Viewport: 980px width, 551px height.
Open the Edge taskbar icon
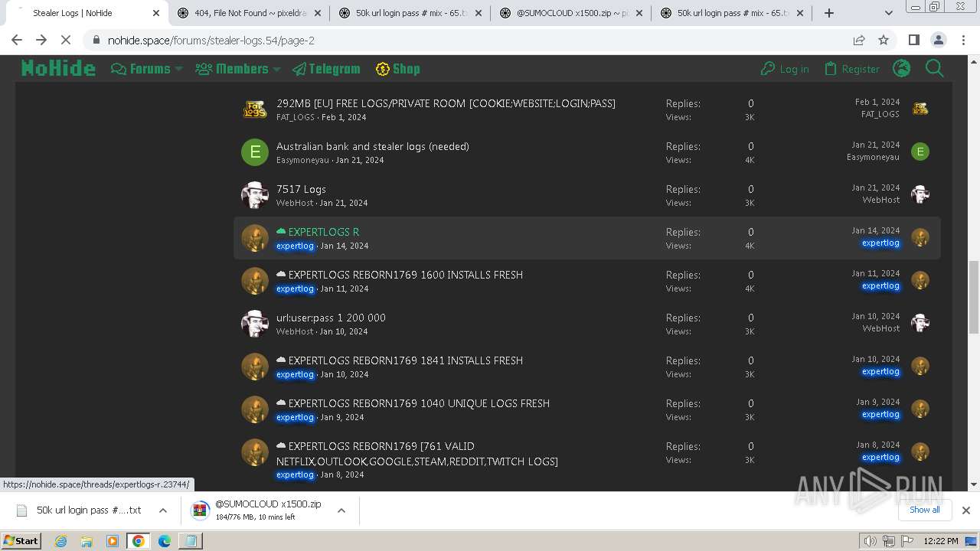[164, 541]
